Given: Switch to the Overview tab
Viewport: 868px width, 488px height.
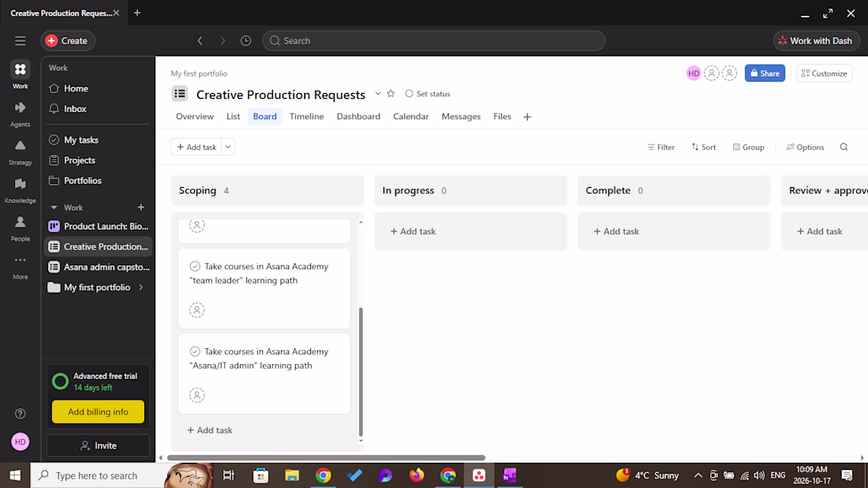Looking at the screenshot, I should coord(195,116).
